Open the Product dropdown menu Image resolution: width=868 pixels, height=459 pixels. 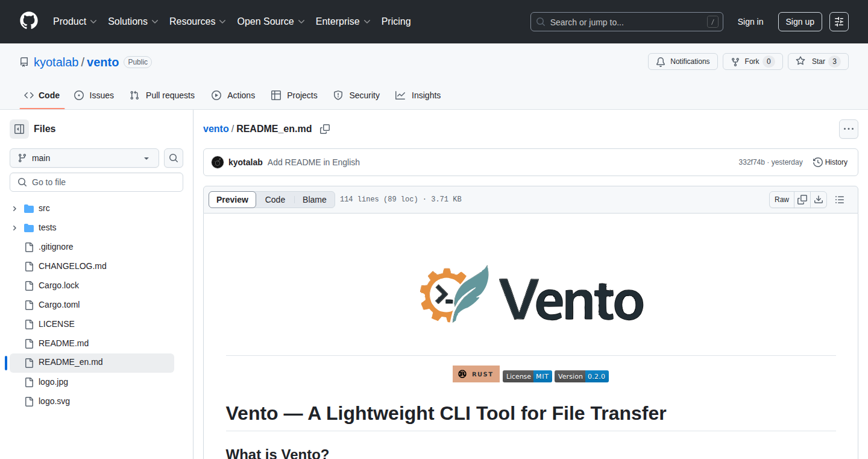(75, 22)
